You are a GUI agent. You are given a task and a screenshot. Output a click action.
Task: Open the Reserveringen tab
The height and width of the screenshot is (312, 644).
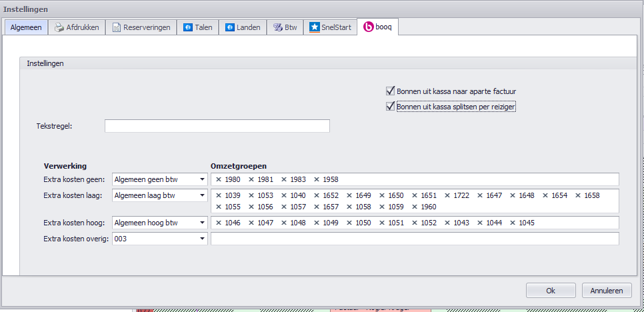(x=141, y=28)
